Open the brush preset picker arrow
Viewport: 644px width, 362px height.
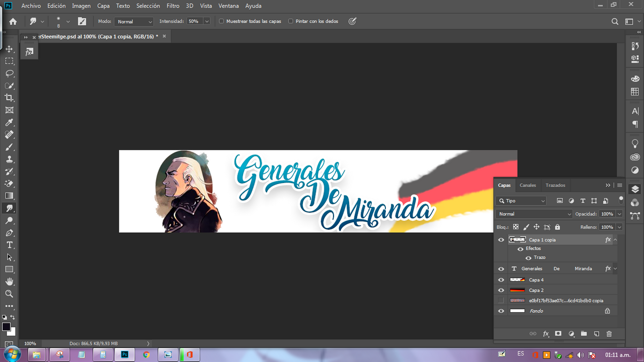[x=68, y=22]
